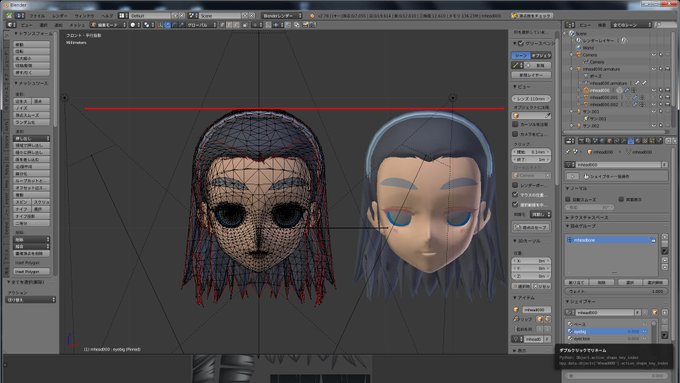Click the ランダム化 button
The width and height of the screenshot is (680, 383).
(32, 122)
